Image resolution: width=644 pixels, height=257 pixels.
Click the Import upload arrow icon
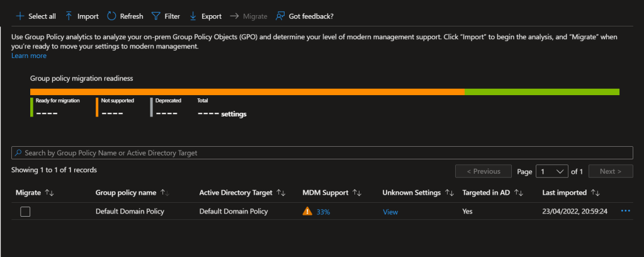point(69,16)
